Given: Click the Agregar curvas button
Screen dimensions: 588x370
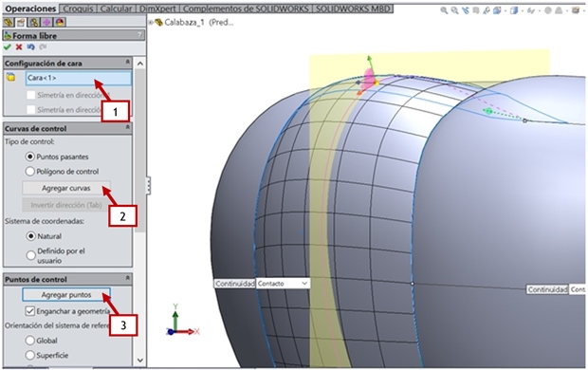Looking at the screenshot, I should 66,188.
